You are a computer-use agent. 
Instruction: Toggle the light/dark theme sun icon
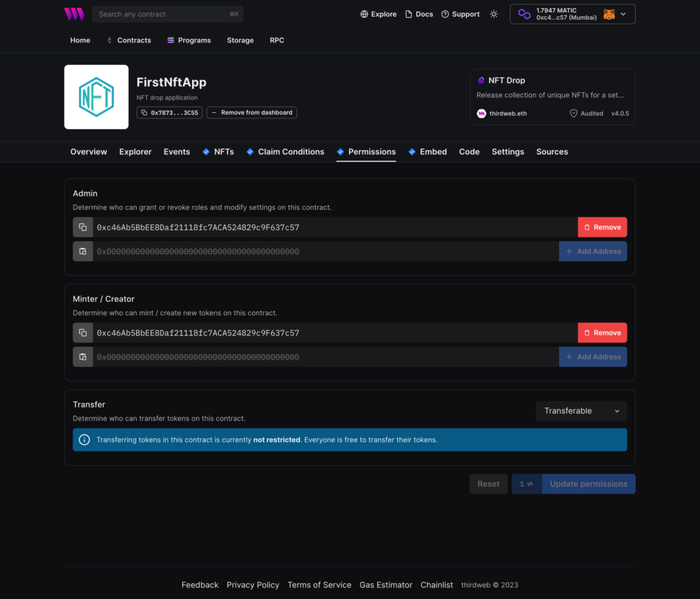tap(494, 14)
